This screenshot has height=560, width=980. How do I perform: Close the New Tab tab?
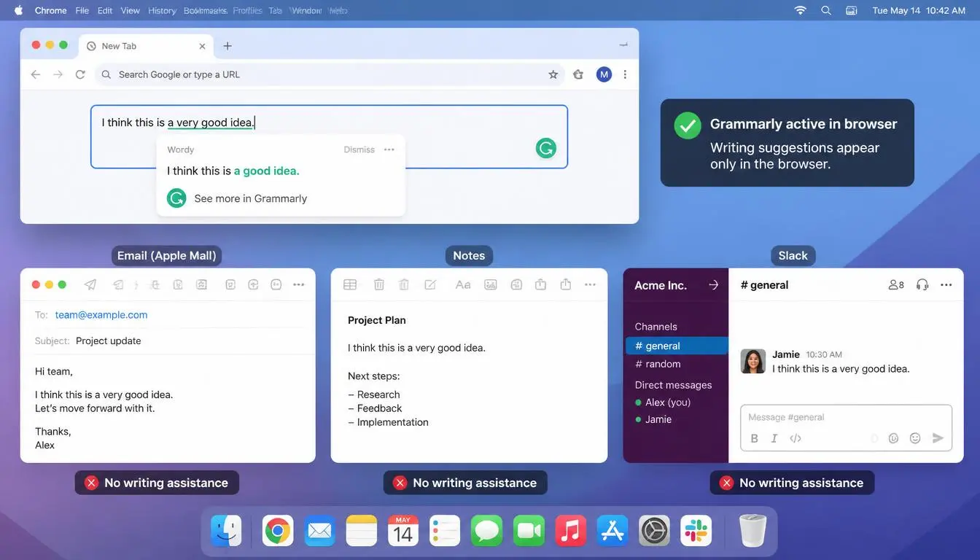pos(203,46)
